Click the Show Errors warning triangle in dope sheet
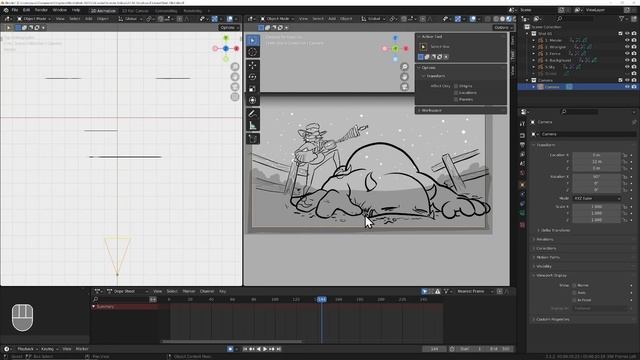640x360 pixels. 438,291
